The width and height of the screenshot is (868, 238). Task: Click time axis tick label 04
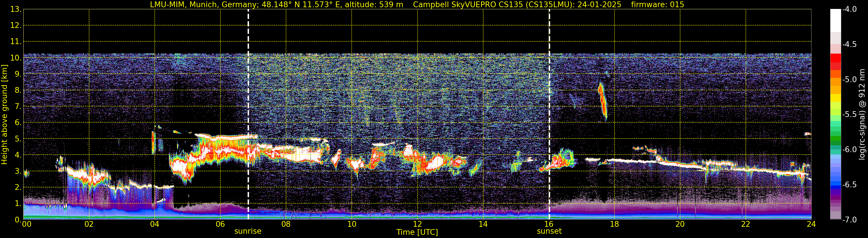point(155,224)
